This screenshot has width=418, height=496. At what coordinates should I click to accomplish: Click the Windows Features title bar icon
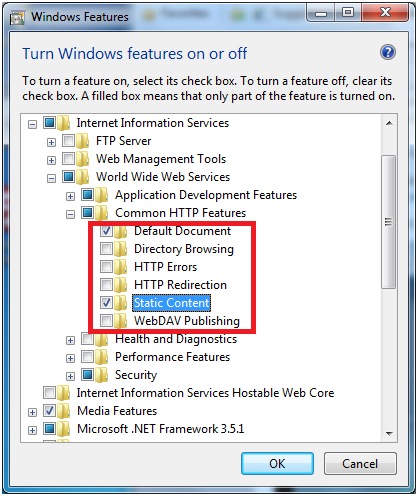pos(17,17)
